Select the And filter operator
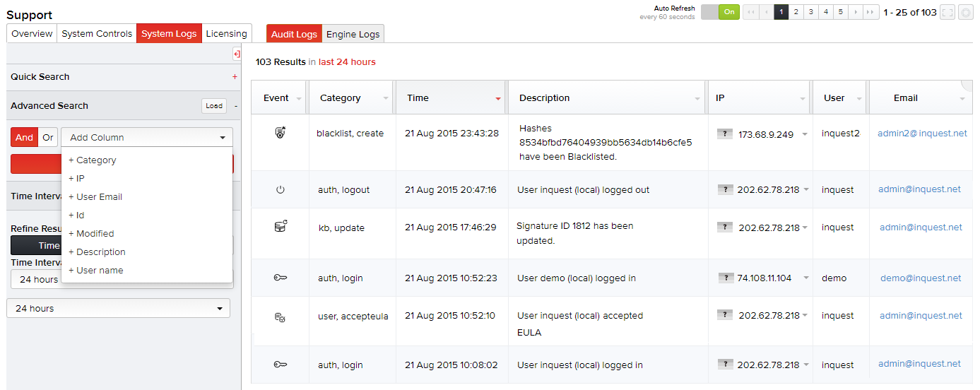 pyautogui.click(x=24, y=138)
